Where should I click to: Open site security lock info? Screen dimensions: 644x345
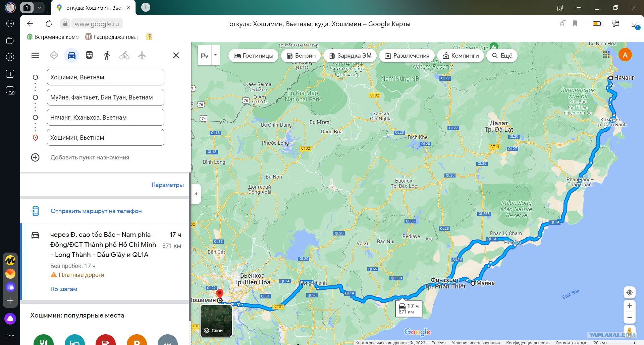coord(65,24)
